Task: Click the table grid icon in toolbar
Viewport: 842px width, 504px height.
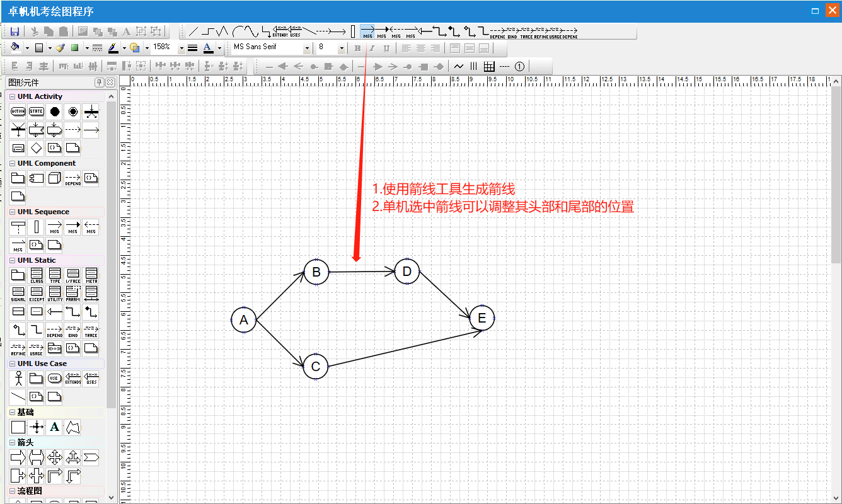Action: [489, 66]
